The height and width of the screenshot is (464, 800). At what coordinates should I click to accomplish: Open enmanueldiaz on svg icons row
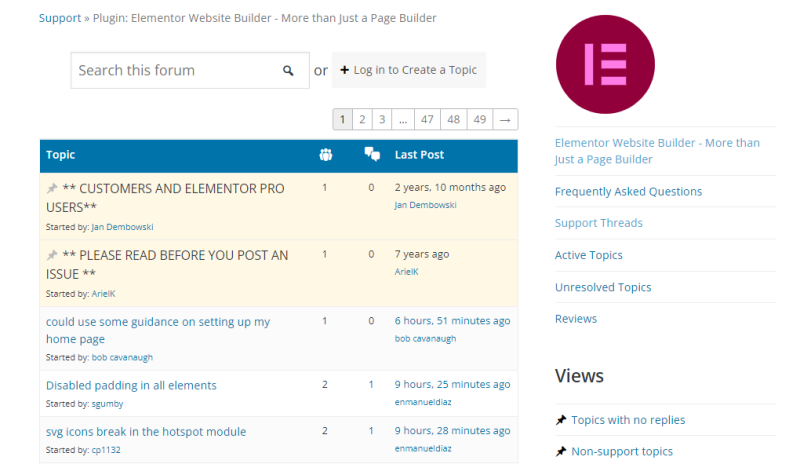[423, 449]
